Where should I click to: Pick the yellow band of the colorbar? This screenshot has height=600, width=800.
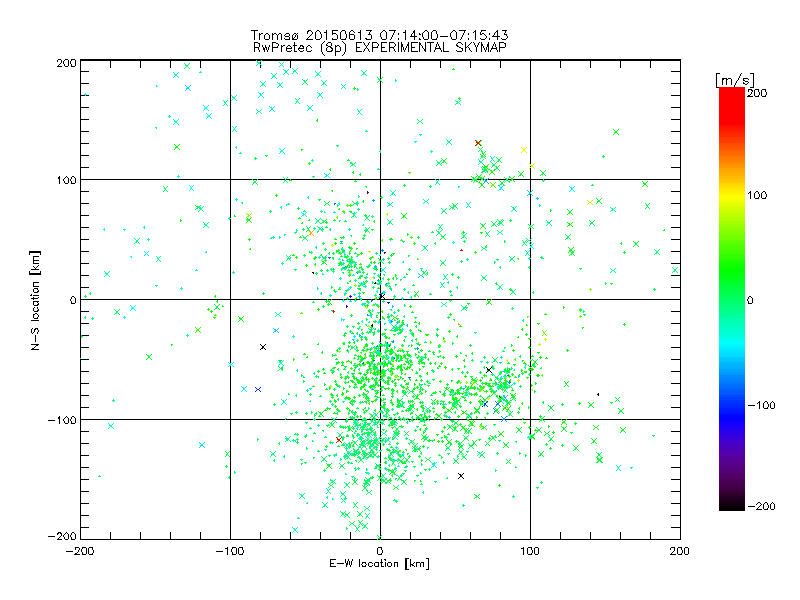point(732,196)
